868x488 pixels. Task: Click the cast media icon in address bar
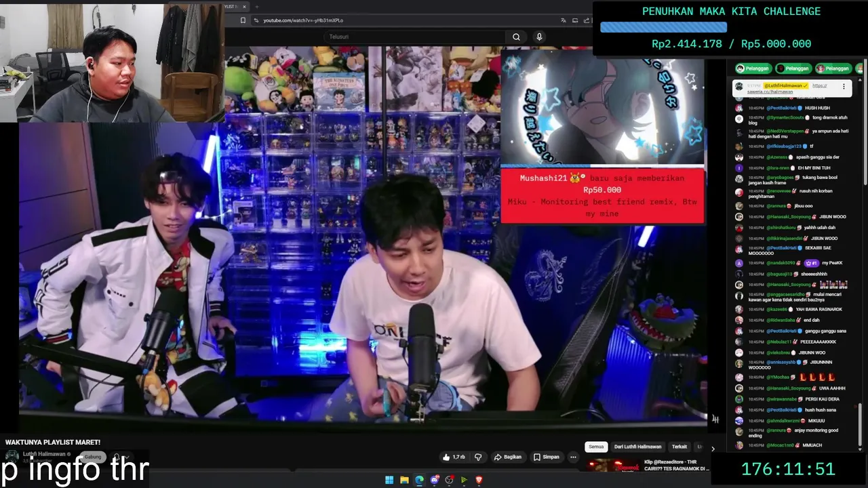574,20
